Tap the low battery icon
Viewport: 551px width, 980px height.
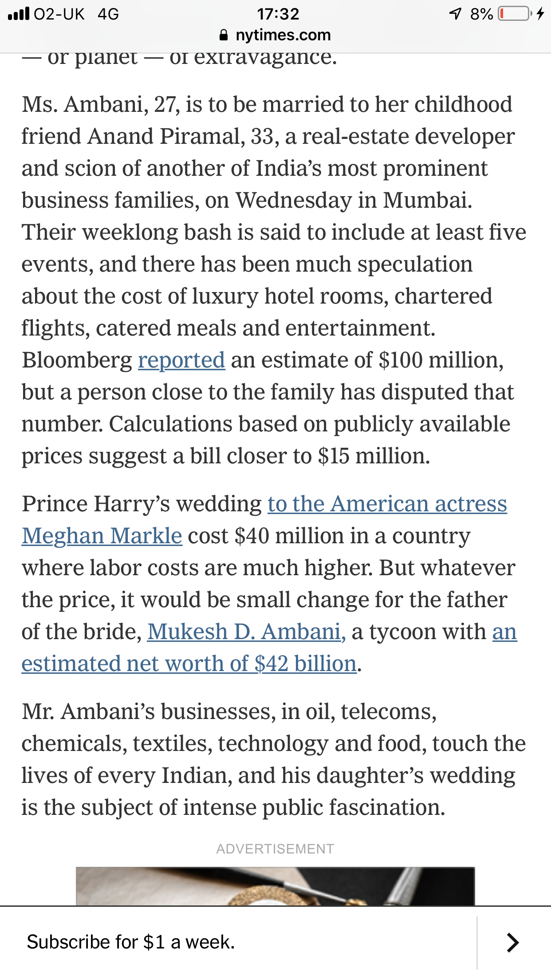(515, 14)
